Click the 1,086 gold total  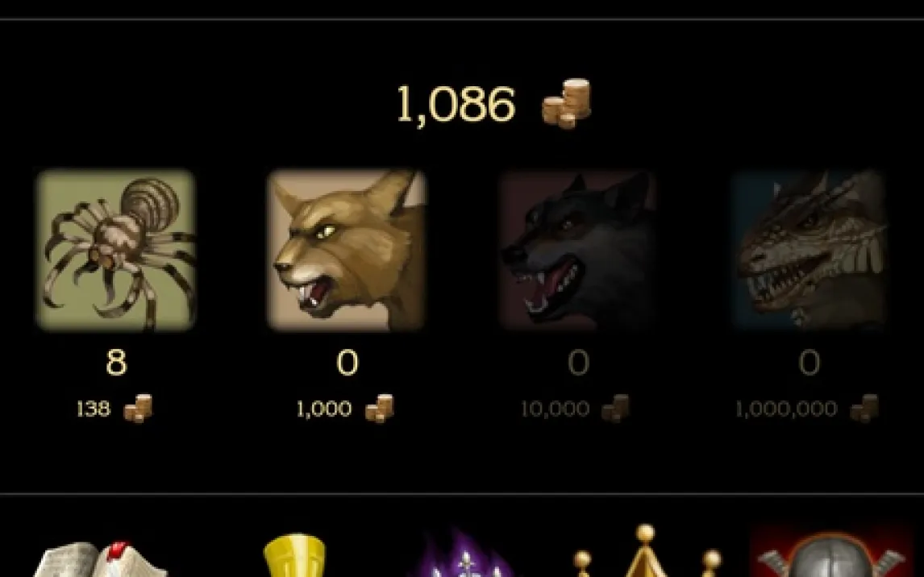(456, 104)
